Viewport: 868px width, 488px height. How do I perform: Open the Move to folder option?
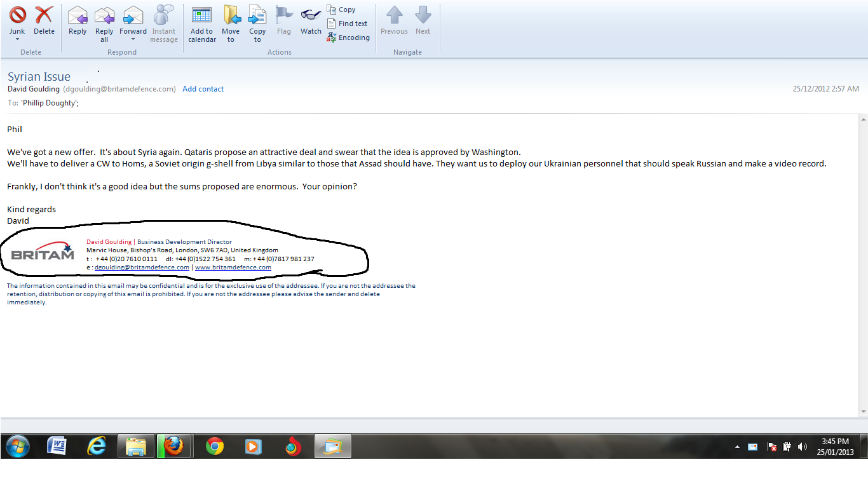pyautogui.click(x=231, y=24)
